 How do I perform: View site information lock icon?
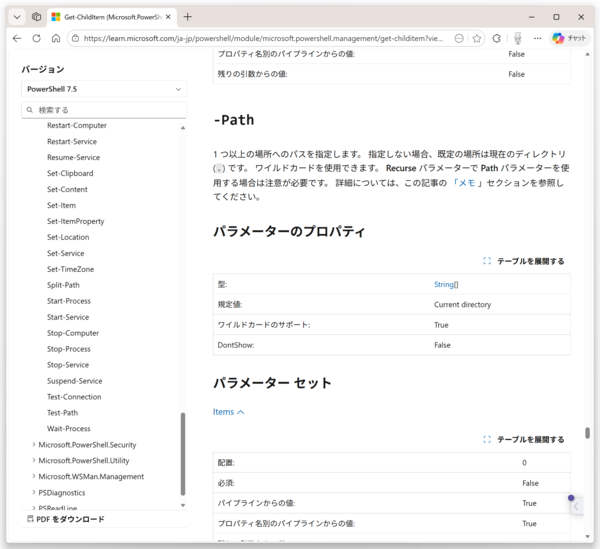76,38
